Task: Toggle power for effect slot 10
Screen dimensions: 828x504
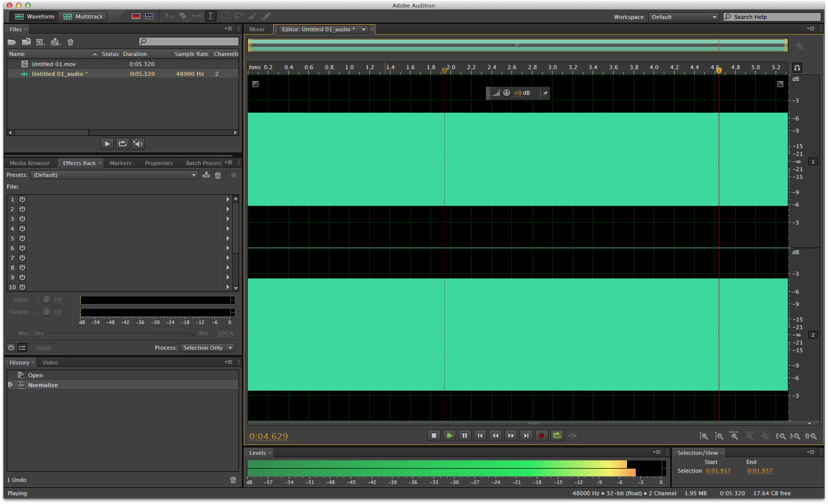Action: [23, 287]
